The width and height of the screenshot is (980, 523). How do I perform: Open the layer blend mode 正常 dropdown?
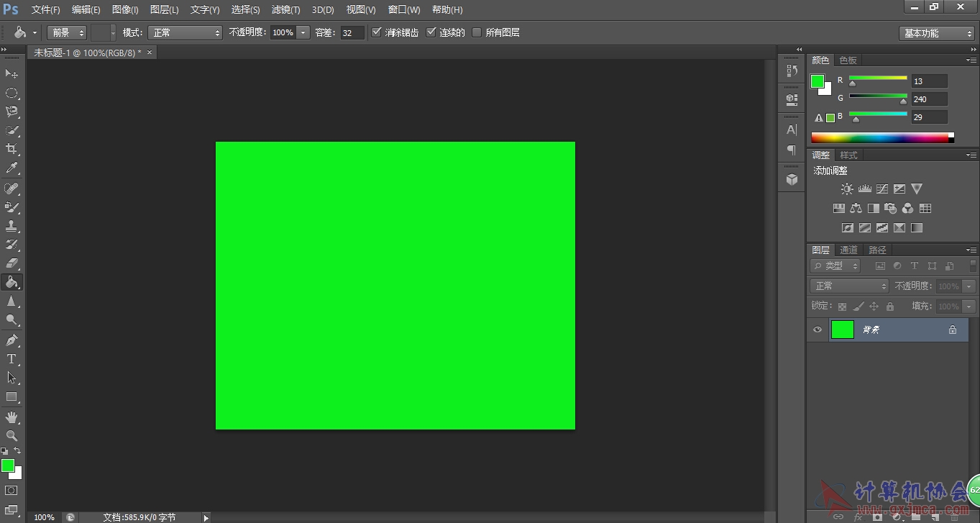[850, 286]
